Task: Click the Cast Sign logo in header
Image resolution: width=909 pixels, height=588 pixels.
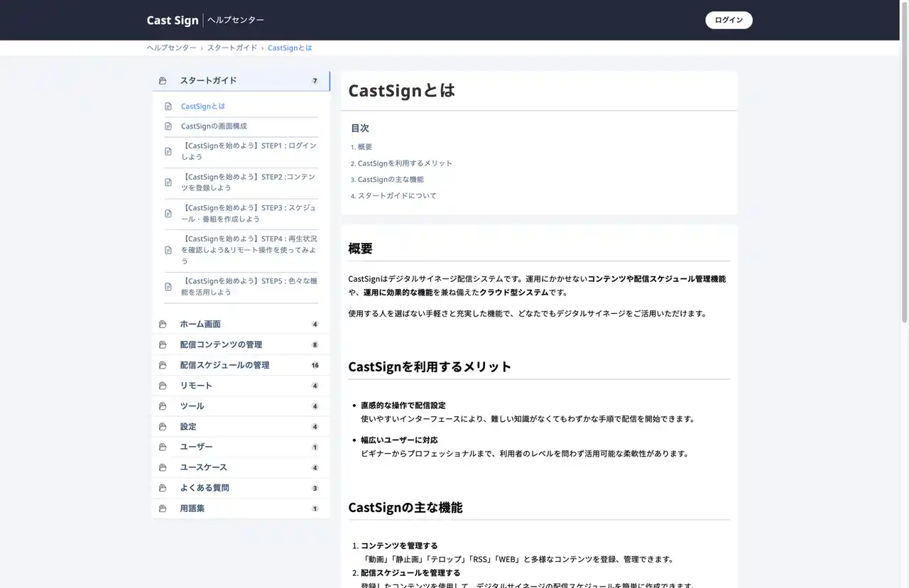Action: (173, 20)
